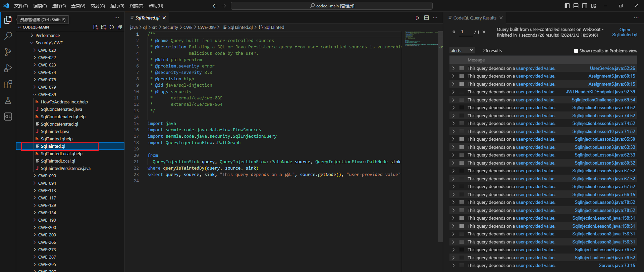Viewport: 644px width, 272px height.
Task: Open the Source Control view icon
Action: click(x=8, y=52)
